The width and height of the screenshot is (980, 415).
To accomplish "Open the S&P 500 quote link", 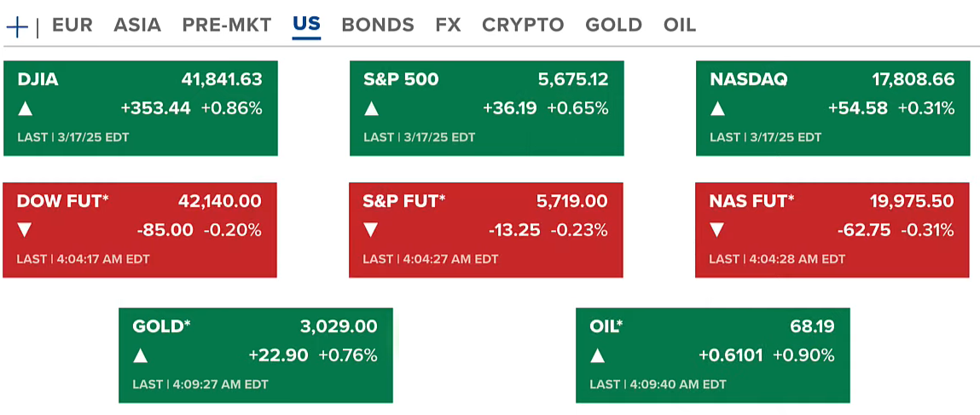I will 401,80.
